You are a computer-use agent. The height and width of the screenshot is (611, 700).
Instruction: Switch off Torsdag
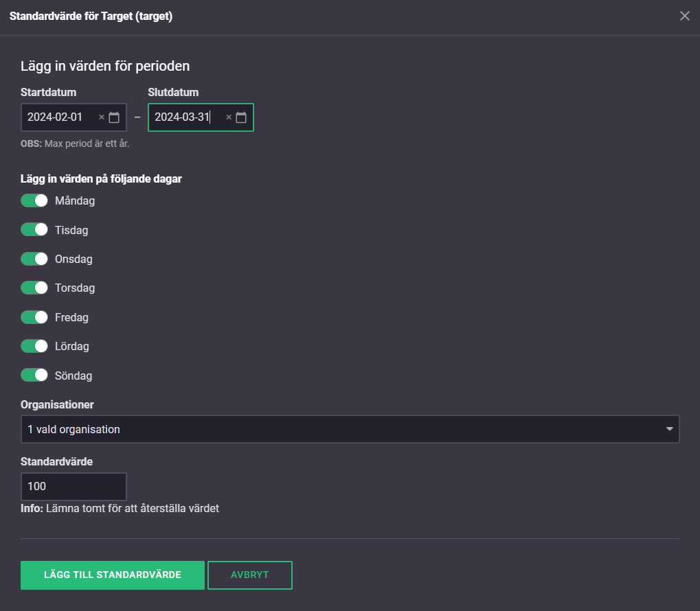coord(34,288)
